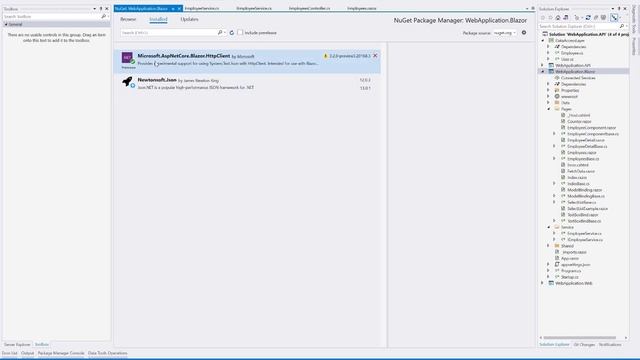Image resolution: width=640 pixels, height=360 pixels.
Task: Open the Employees.razor document tab
Action: click(x=362, y=9)
